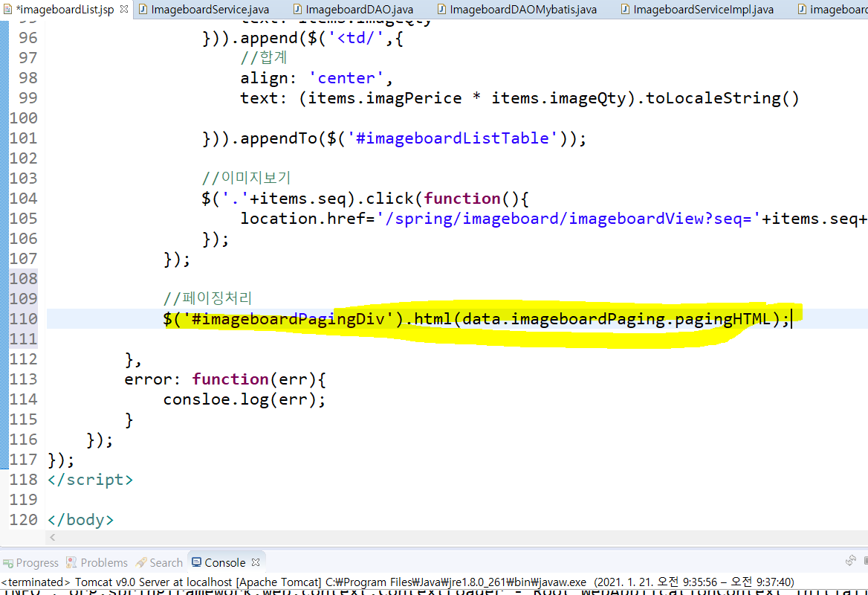Click the Problems view icon

(71, 563)
